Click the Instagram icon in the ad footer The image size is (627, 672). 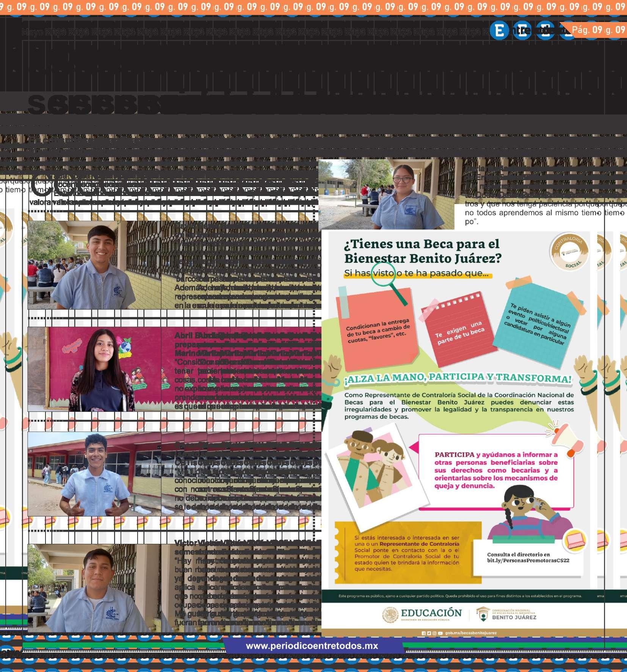point(434,633)
